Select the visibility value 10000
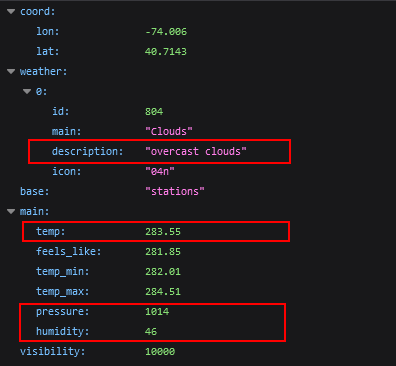Viewport: 396px width, 366px height. (160, 351)
